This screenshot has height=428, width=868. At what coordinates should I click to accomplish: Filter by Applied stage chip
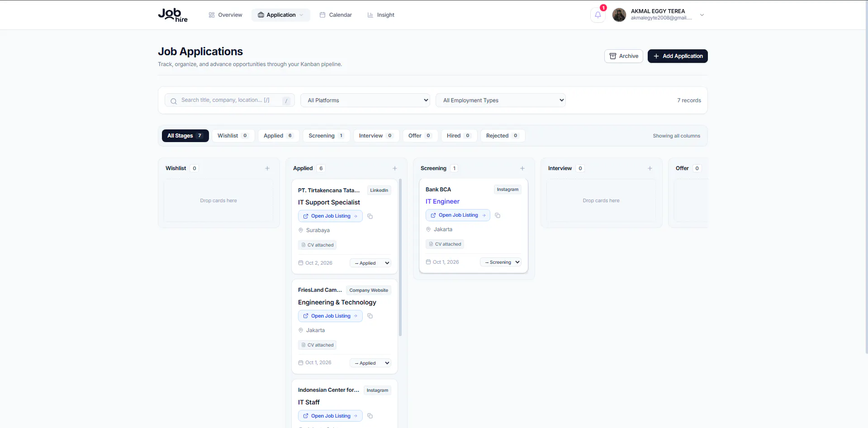(279, 136)
